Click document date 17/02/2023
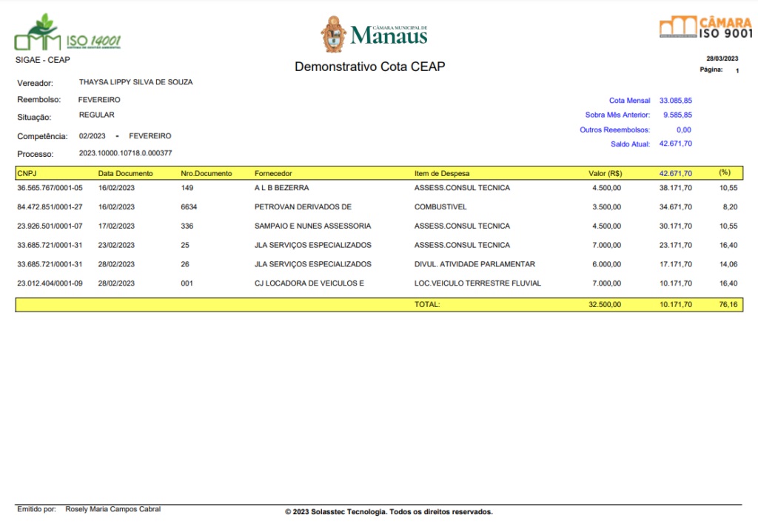The image size is (758, 532). [116, 226]
